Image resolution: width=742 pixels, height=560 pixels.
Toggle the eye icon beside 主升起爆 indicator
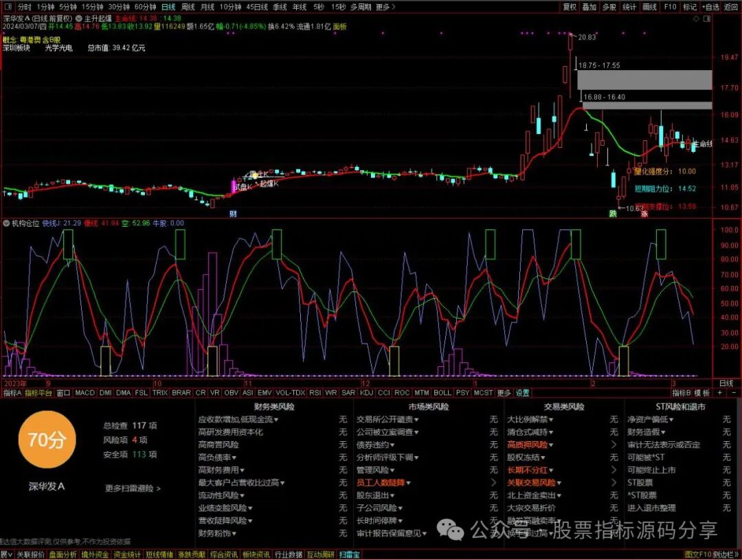[x=79, y=19]
